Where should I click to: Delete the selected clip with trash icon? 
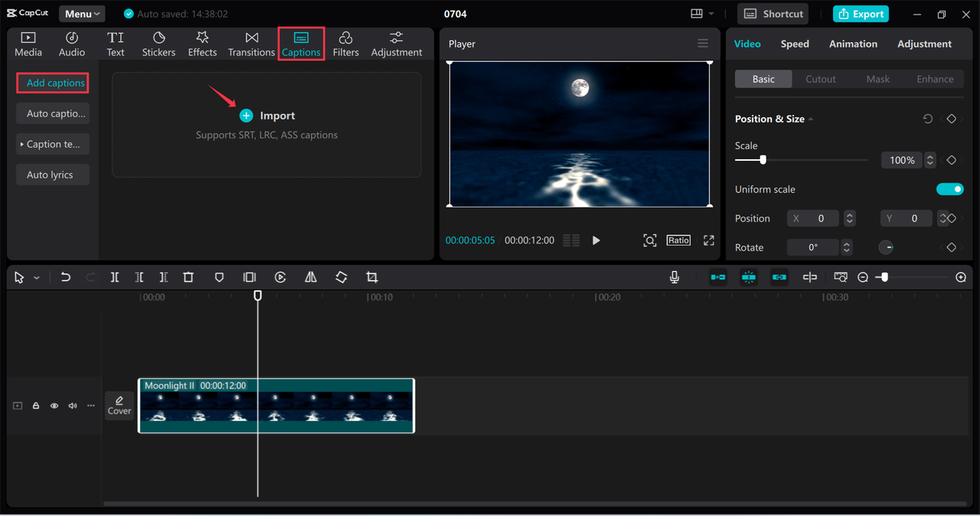[x=188, y=277]
